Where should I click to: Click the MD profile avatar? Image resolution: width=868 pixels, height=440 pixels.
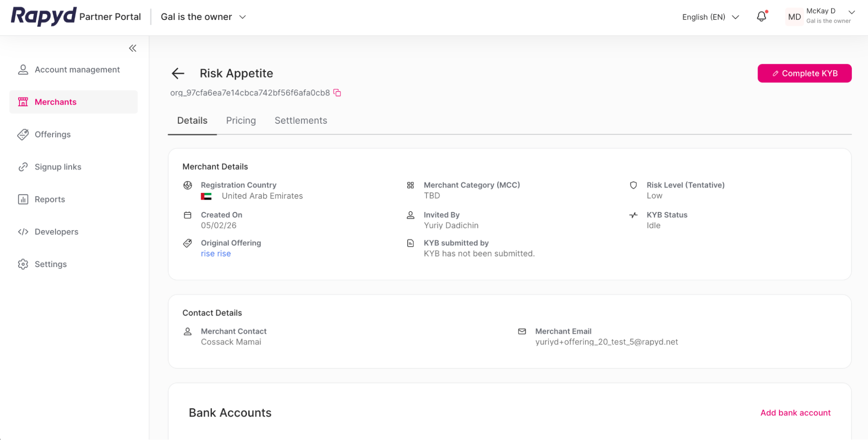(794, 17)
